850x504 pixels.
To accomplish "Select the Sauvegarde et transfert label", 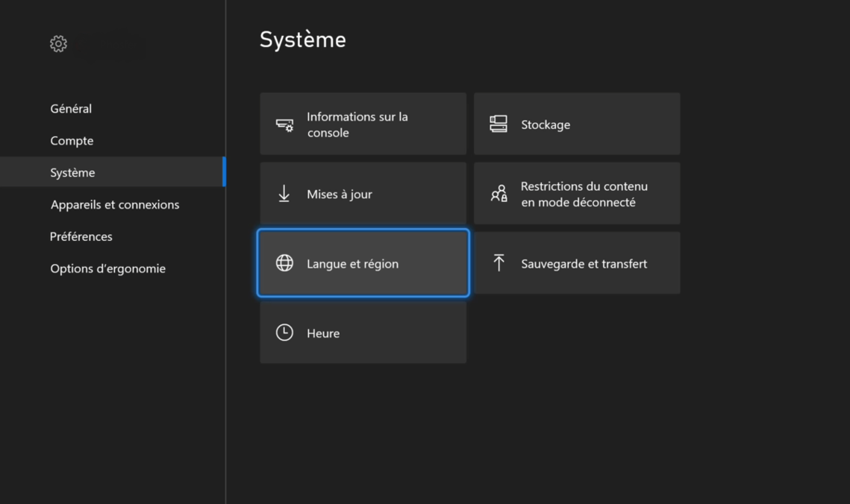I will pyautogui.click(x=584, y=264).
